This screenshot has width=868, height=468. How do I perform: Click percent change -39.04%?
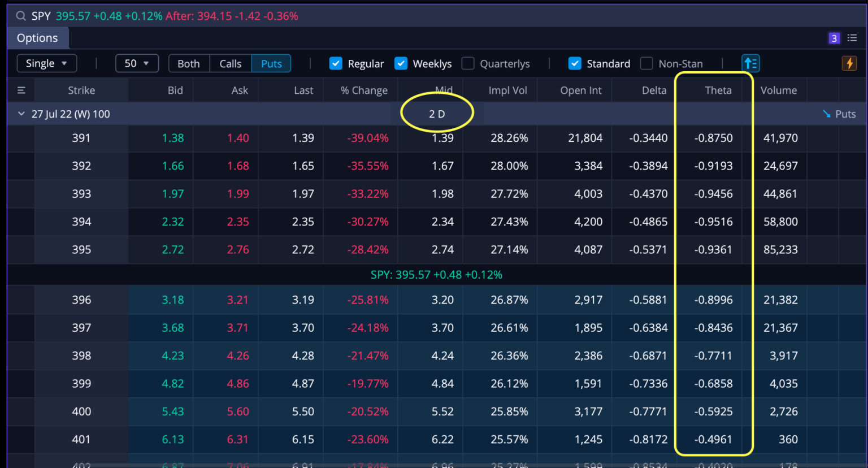coord(368,138)
